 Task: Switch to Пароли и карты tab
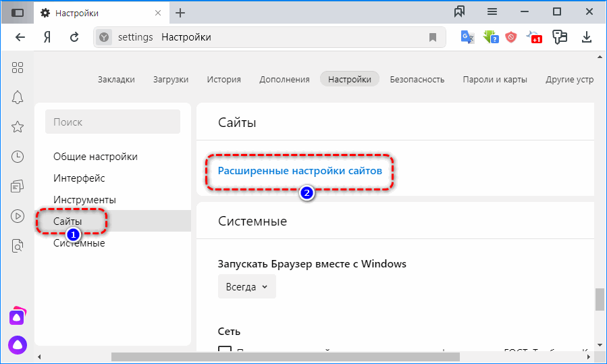pyautogui.click(x=495, y=80)
